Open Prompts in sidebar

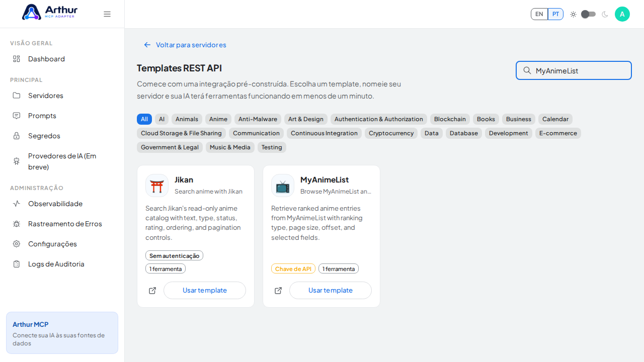(62, 116)
